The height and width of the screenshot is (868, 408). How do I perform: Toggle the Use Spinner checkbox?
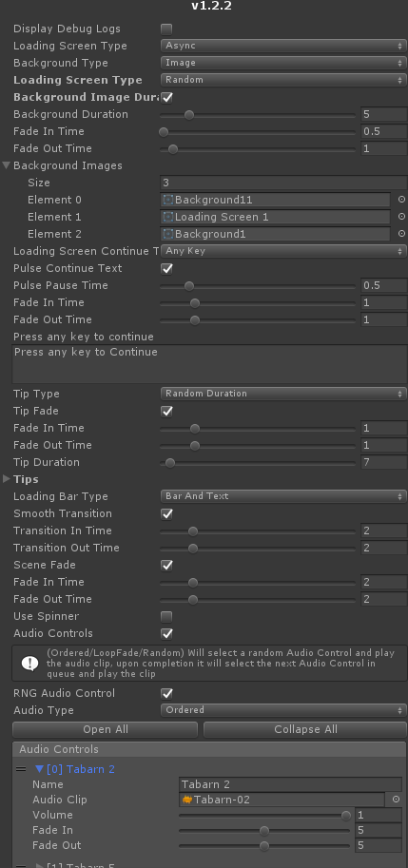(x=166, y=617)
